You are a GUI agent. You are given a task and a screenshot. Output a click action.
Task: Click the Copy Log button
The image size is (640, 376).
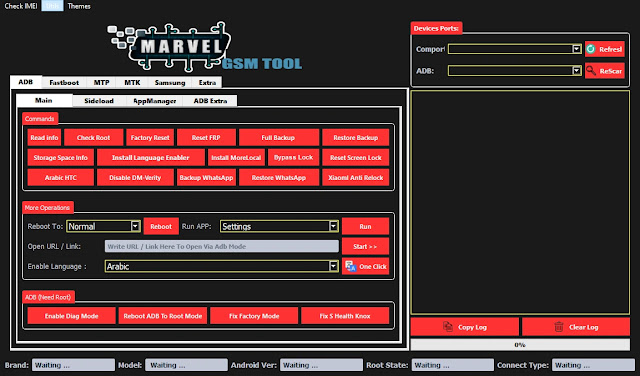click(x=464, y=327)
